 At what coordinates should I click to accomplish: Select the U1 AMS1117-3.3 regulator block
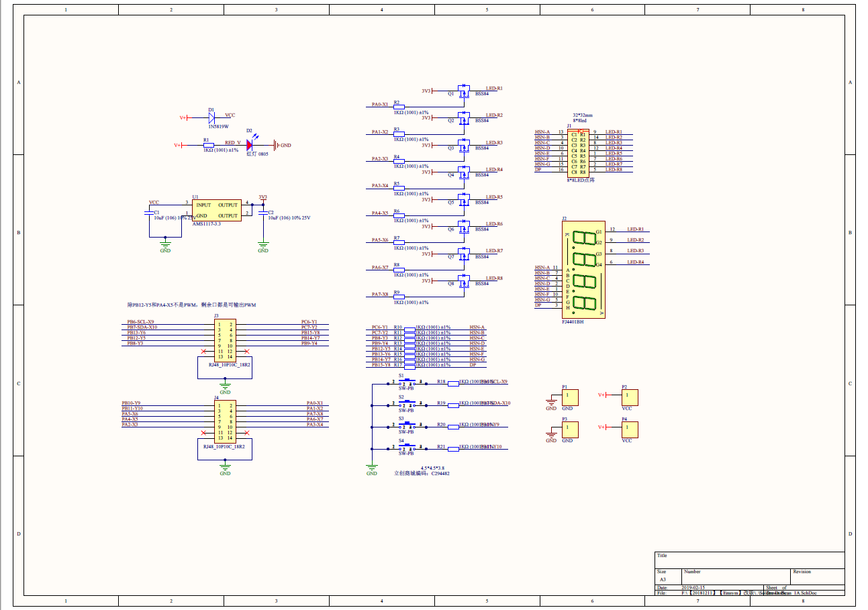click(215, 210)
